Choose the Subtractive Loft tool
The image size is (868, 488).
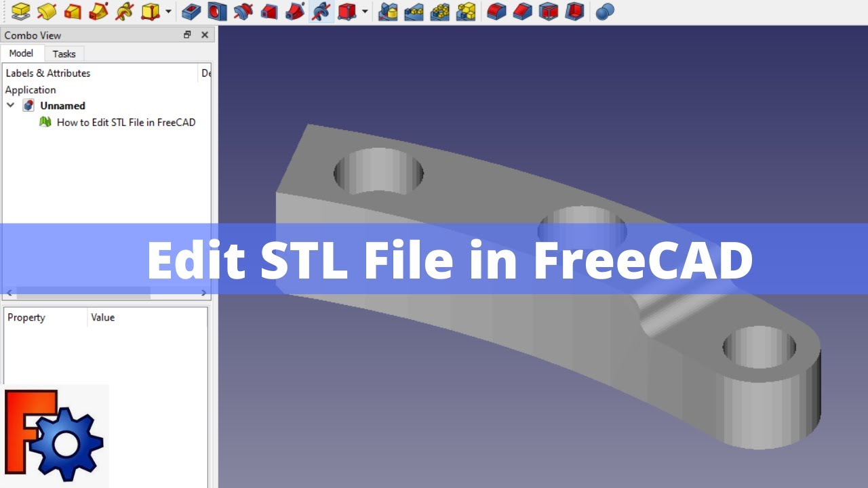click(x=269, y=12)
